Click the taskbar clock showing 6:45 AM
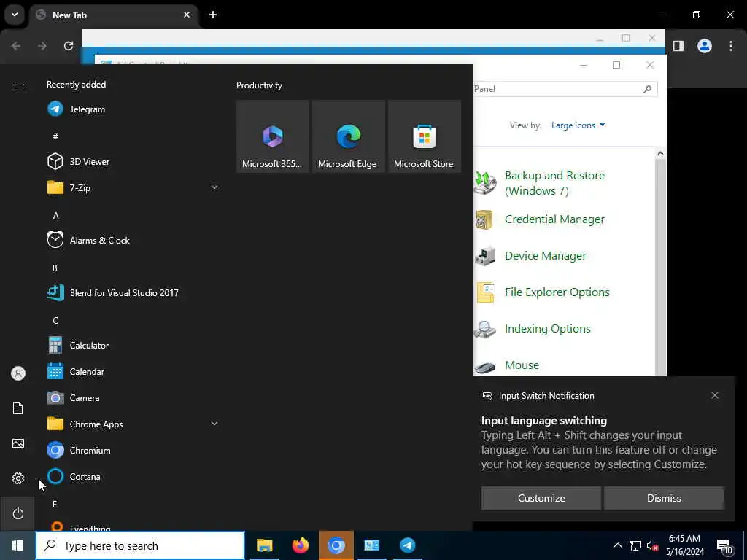The image size is (747, 560). [684, 545]
